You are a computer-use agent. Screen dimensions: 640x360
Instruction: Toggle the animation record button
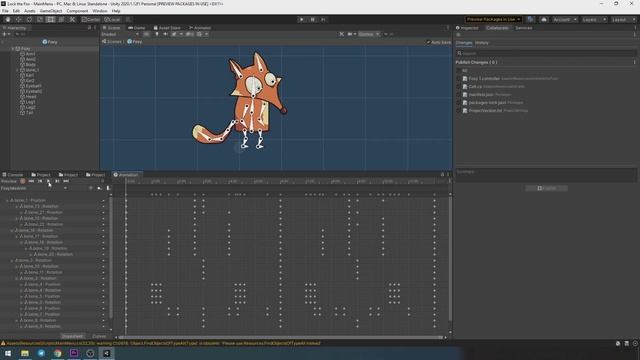click(x=23, y=181)
